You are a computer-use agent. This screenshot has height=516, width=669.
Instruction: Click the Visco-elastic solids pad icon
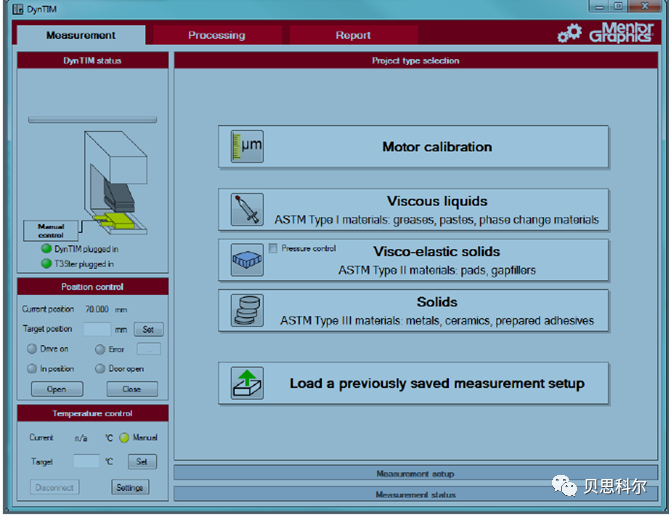point(247,259)
